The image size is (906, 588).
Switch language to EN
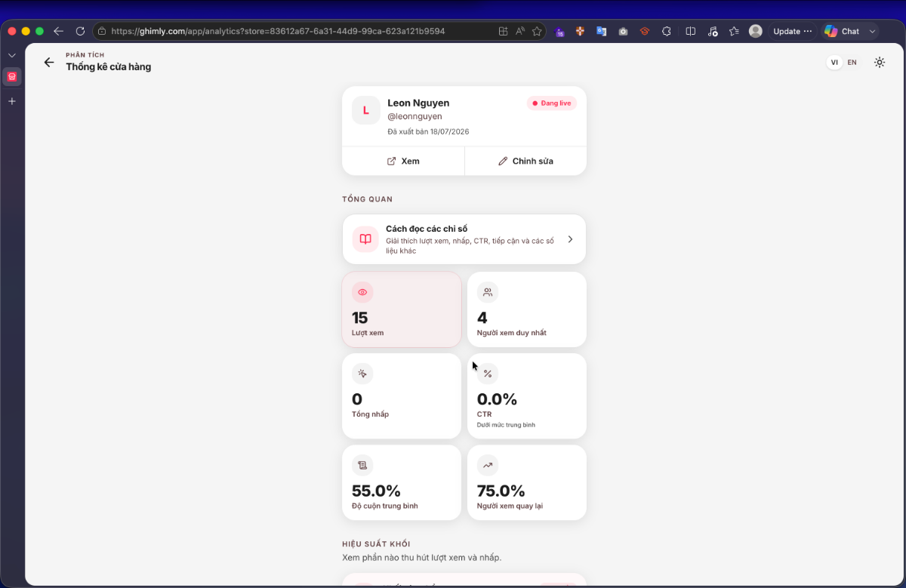852,63
